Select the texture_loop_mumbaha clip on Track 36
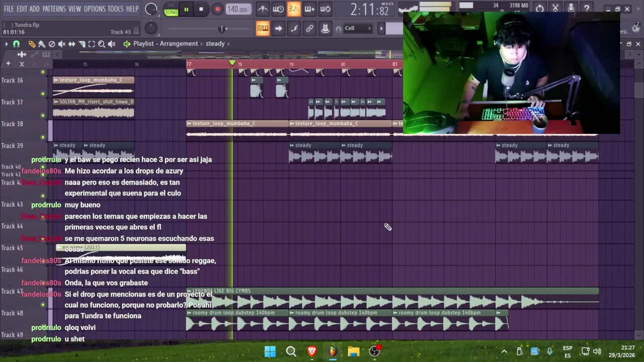 point(94,86)
